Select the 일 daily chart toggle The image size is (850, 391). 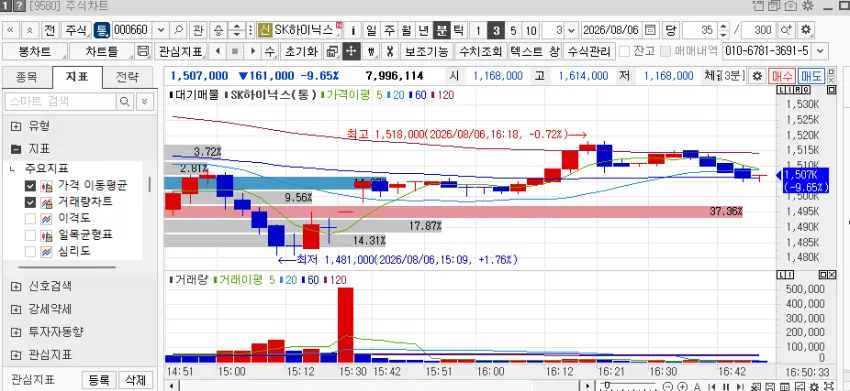[x=371, y=30]
